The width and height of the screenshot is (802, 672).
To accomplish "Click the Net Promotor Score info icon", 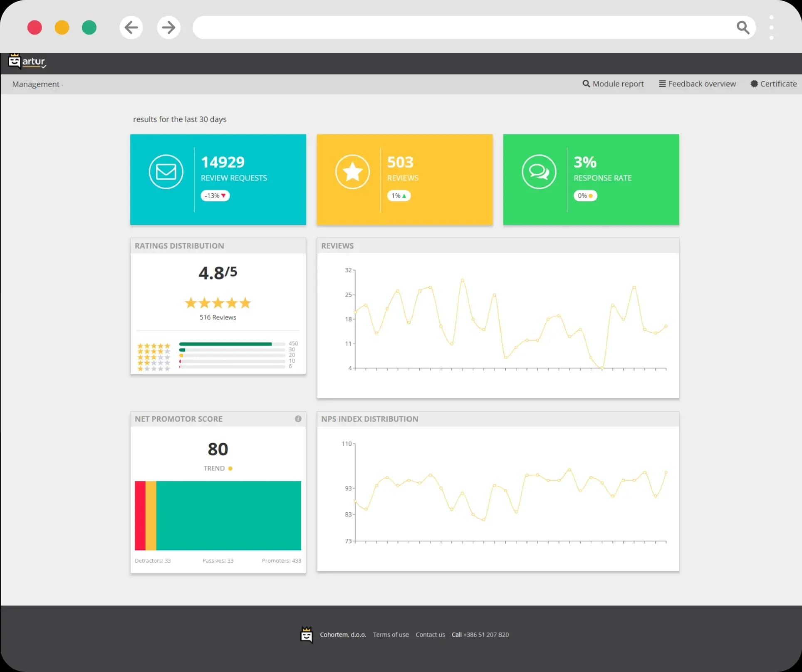I will [x=298, y=419].
